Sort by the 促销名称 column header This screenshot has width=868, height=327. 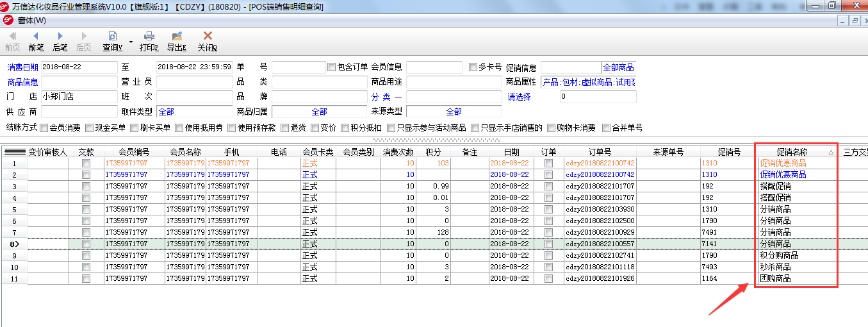(x=796, y=152)
